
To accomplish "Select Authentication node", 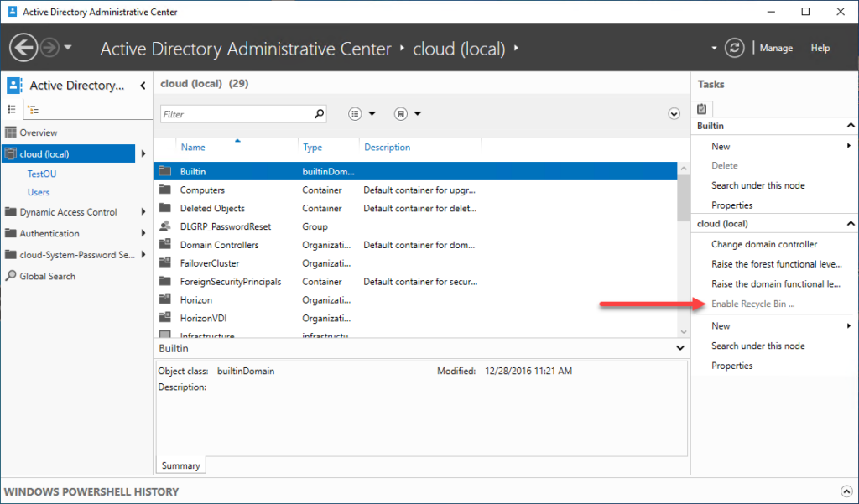I will point(49,233).
